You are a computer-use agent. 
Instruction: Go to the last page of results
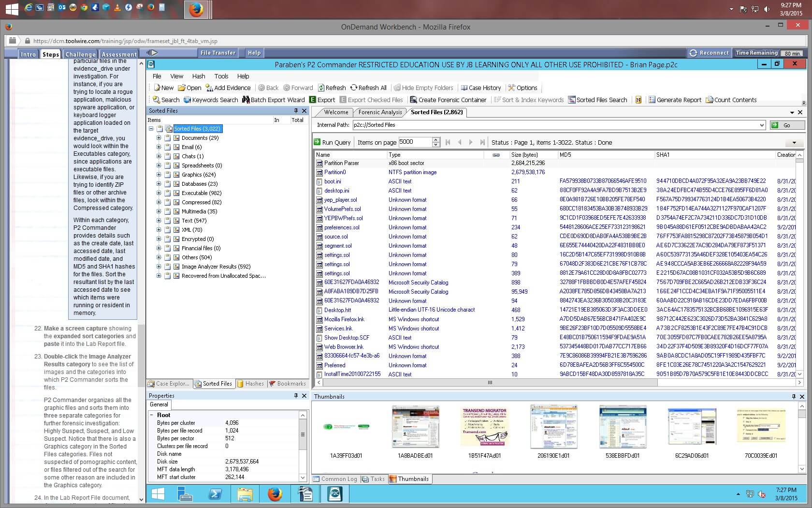[482, 142]
